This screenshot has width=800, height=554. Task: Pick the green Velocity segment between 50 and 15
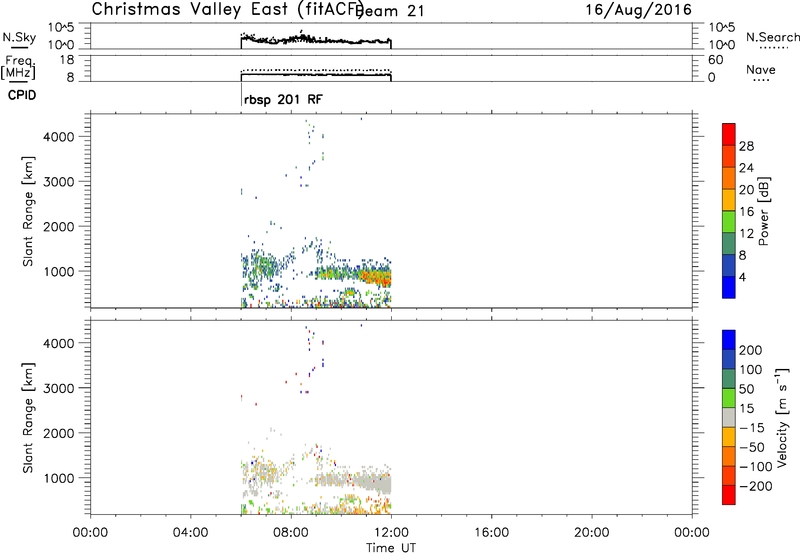click(x=729, y=398)
